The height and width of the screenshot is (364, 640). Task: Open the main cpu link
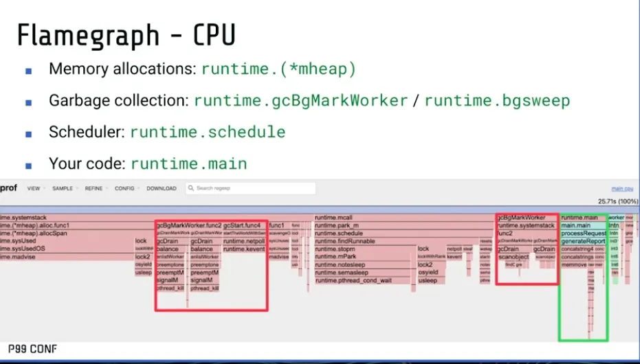622,188
